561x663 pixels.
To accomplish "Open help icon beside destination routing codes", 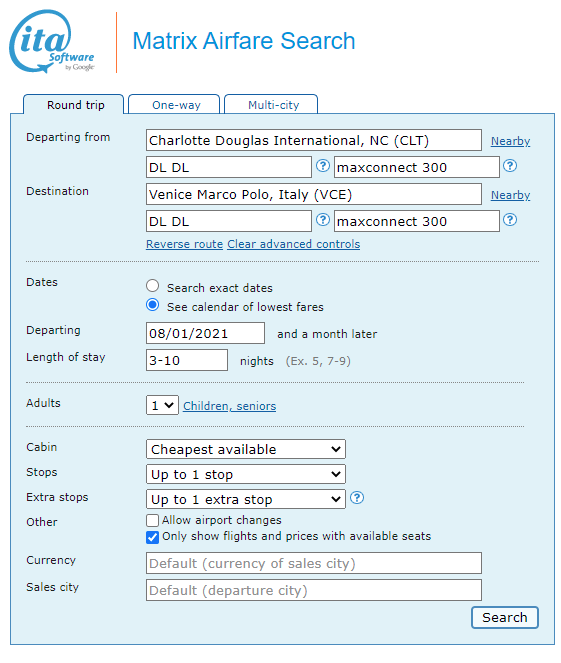I will click(x=323, y=220).
